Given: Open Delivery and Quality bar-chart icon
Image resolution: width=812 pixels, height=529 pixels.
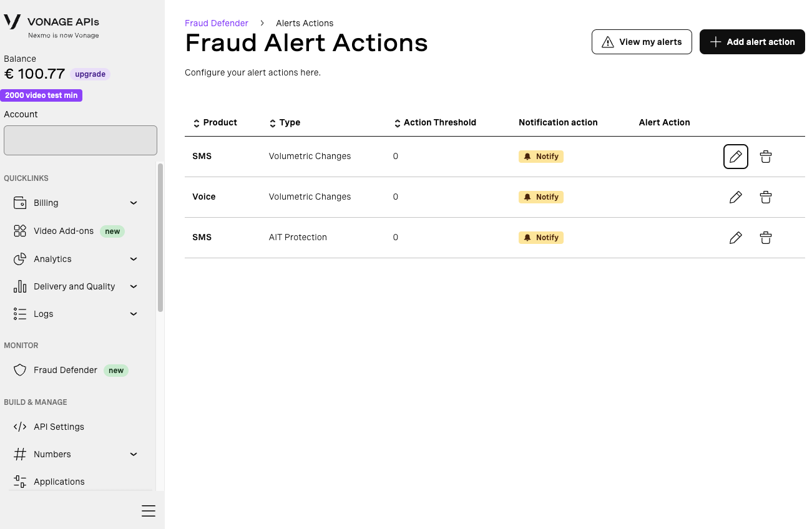Looking at the screenshot, I should pyautogui.click(x=20, y=286).
